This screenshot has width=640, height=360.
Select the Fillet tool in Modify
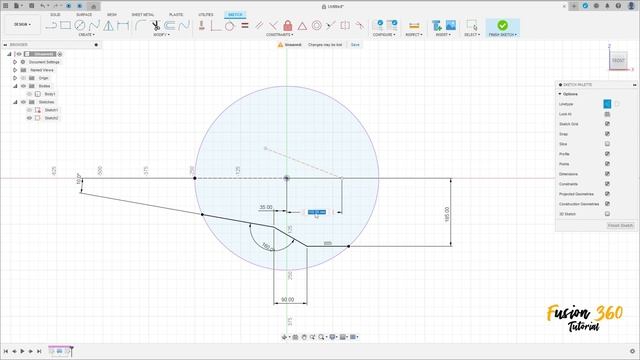click(x=141, y=26)
